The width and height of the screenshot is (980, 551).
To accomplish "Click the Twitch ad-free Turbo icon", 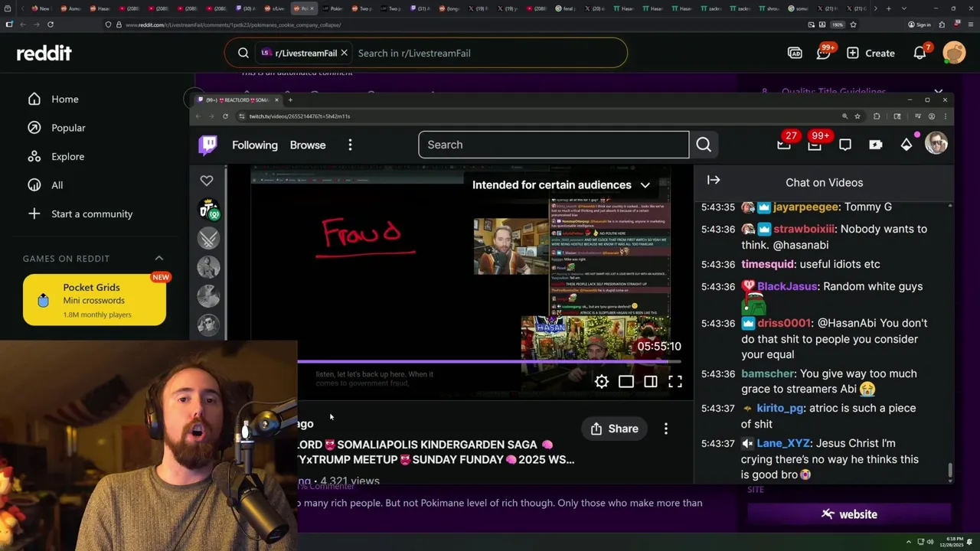I will click(876, 145).
